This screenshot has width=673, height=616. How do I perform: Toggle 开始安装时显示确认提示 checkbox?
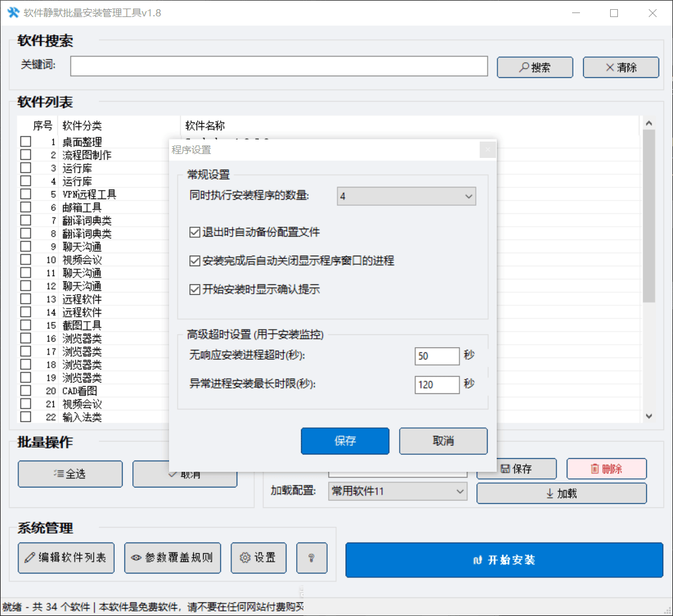pos(195,290)
